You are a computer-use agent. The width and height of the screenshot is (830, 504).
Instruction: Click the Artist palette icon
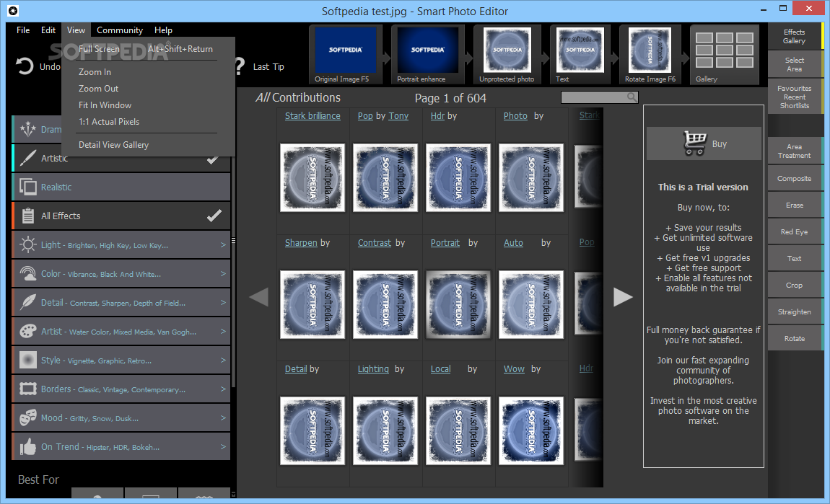click(27, 331)
